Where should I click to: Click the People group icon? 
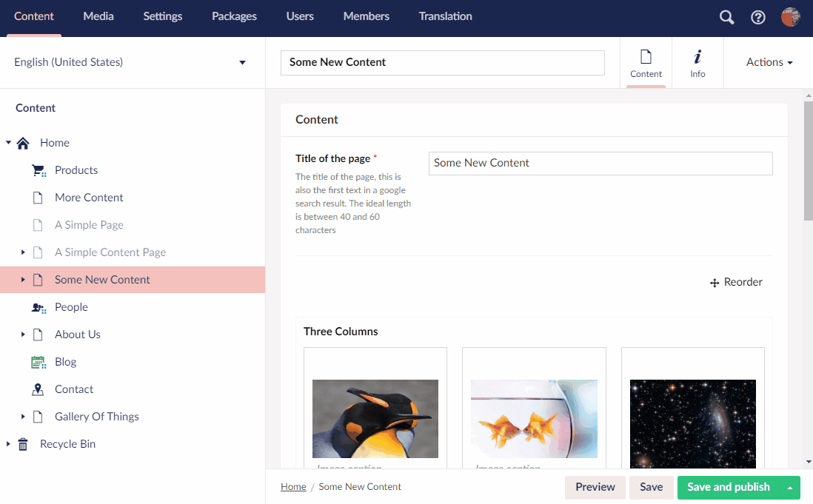tap(39, 308)
